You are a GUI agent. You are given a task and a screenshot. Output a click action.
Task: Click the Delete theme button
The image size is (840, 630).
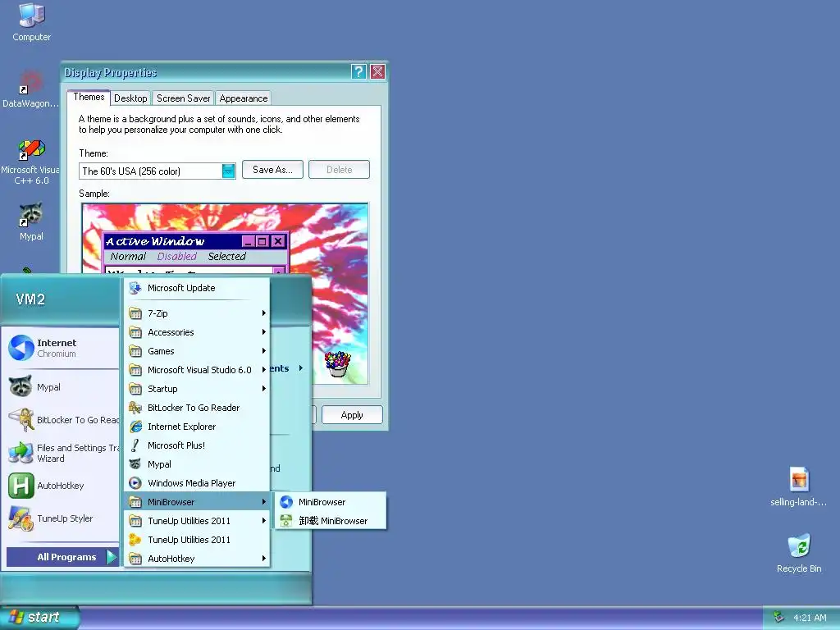pyautogui.click(x=339, y=170)
